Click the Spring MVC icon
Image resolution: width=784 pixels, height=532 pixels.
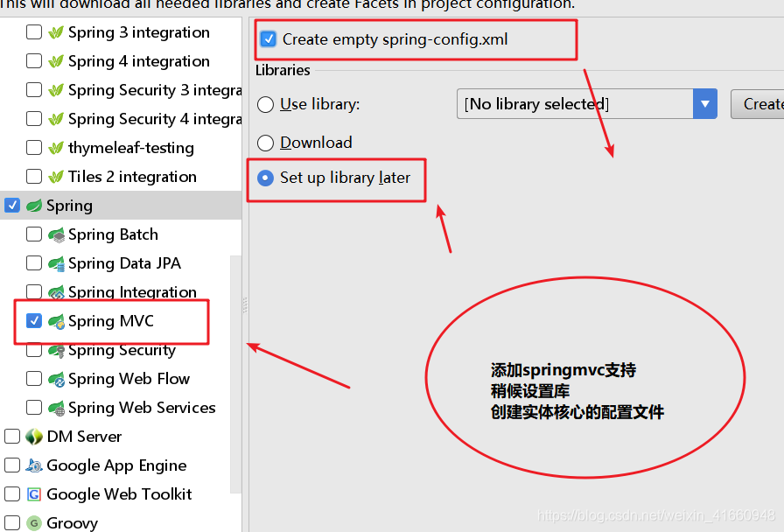point(57,321)
